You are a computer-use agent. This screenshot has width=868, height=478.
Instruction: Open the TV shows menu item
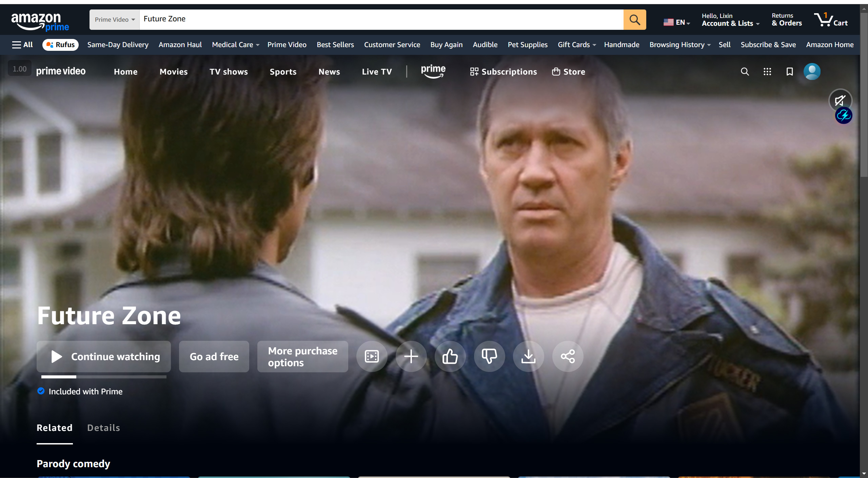click(229, 72)
